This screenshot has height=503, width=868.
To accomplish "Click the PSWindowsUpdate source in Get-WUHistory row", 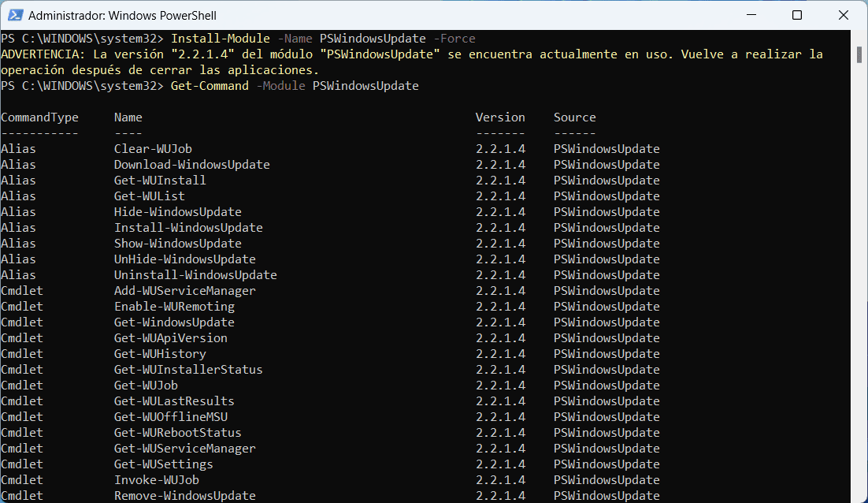I will 606,353.
